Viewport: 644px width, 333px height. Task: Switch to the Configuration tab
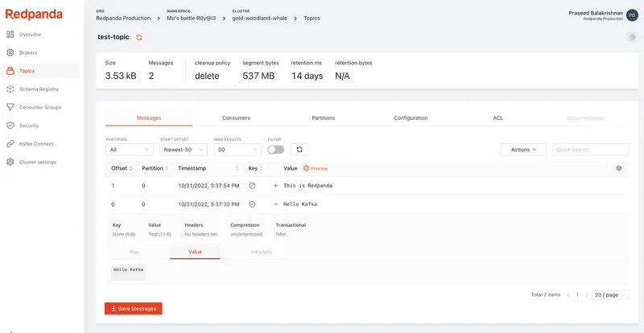pyautogui.click(x=411, y=118)
